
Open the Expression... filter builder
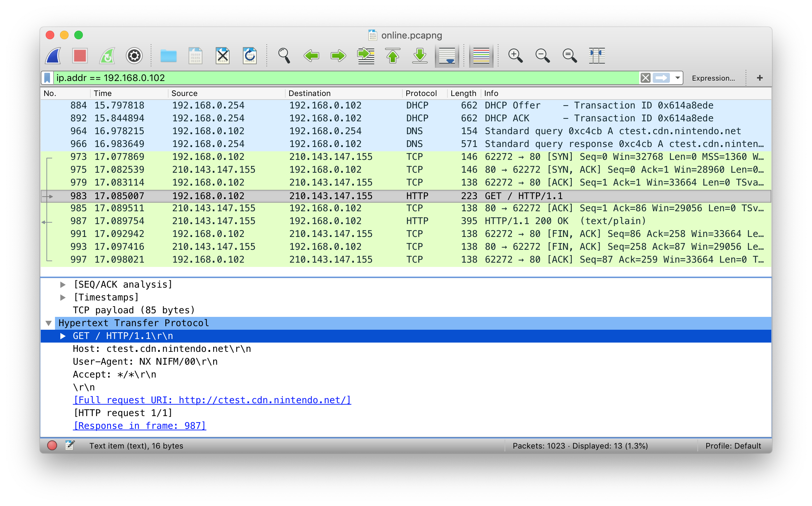[713, 78]
